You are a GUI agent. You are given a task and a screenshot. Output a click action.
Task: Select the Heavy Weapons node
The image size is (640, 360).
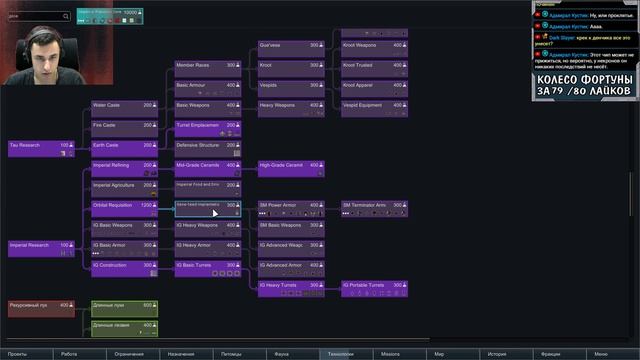(x=291, y=109)
